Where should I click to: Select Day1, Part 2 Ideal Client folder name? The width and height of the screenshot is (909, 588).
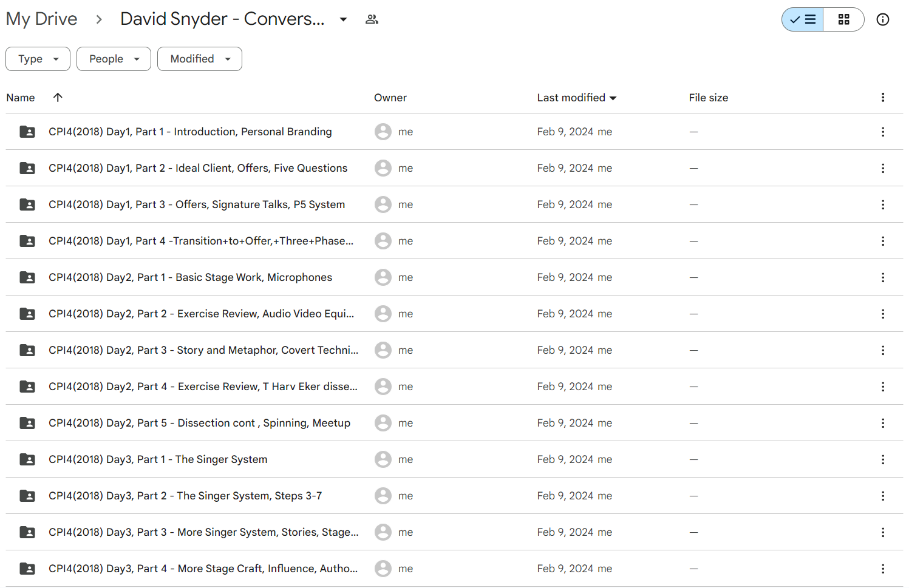click(198, 168)
